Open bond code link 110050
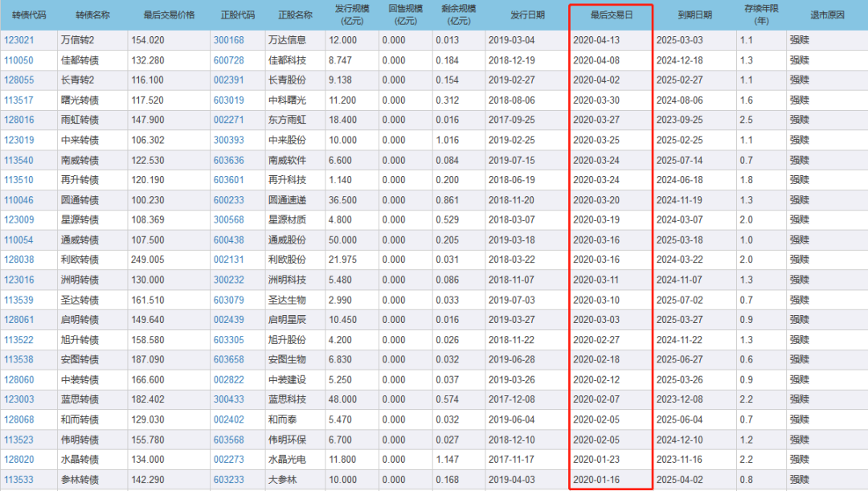The width and height of the screenshot is (868, 491). (x=18, y=60)
